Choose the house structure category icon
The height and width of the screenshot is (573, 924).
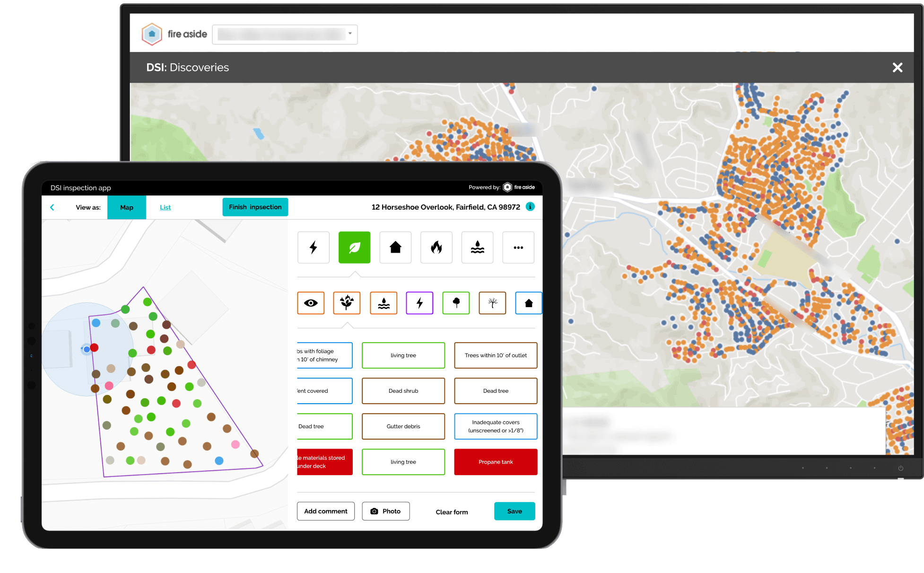395,247
